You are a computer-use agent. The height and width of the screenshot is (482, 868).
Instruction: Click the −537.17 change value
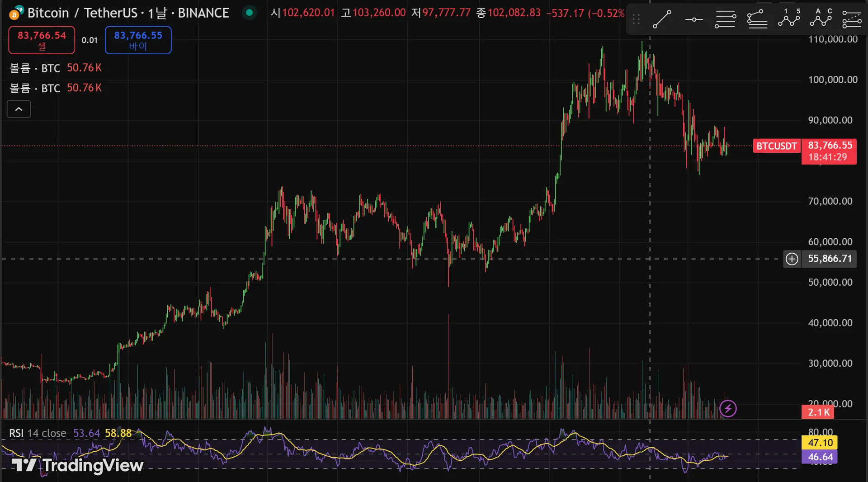(x=565, y=13)
